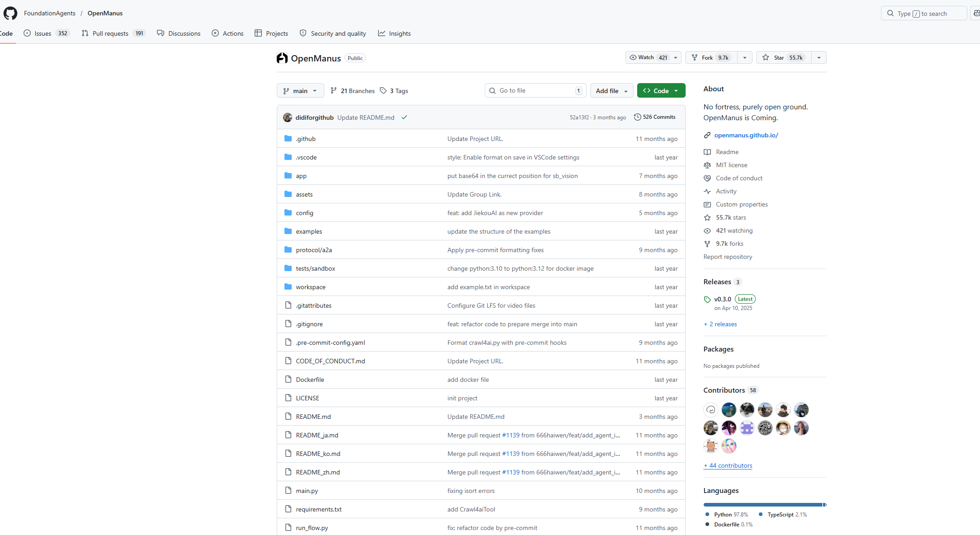Viewport: 980px width, 535px height.
Task: Open the 52a13f2 commit hash
Action: tap(579, 117)
